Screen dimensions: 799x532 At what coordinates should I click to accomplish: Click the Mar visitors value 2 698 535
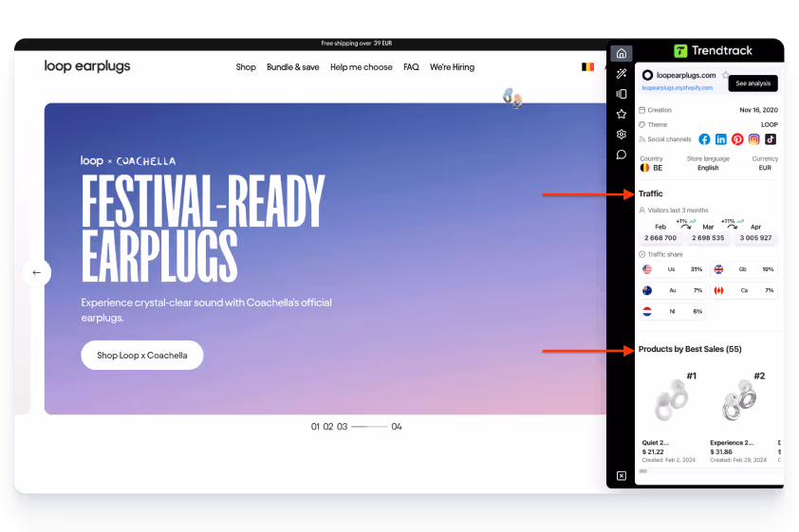tap(708, 238)
